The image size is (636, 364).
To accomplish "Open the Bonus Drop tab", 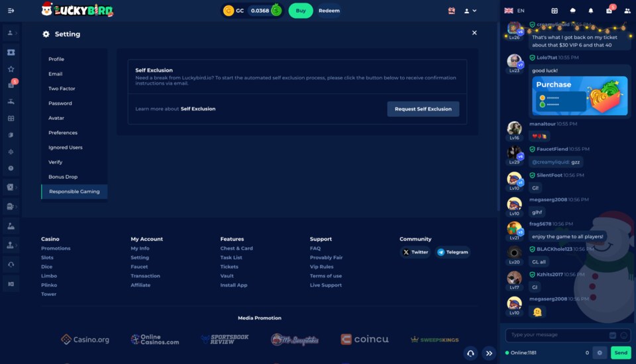I will click(x=74, y=177).
